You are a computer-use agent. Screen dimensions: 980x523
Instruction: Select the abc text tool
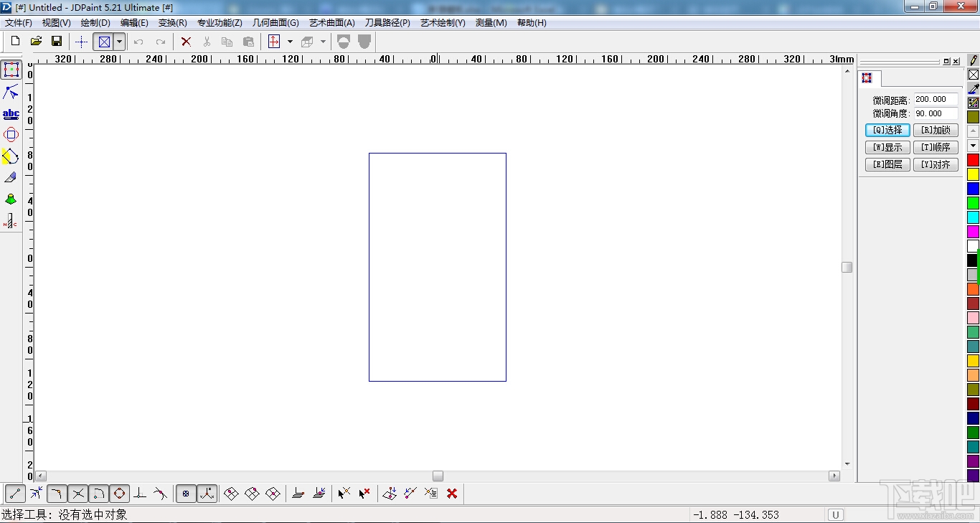[x=11, y=114]
